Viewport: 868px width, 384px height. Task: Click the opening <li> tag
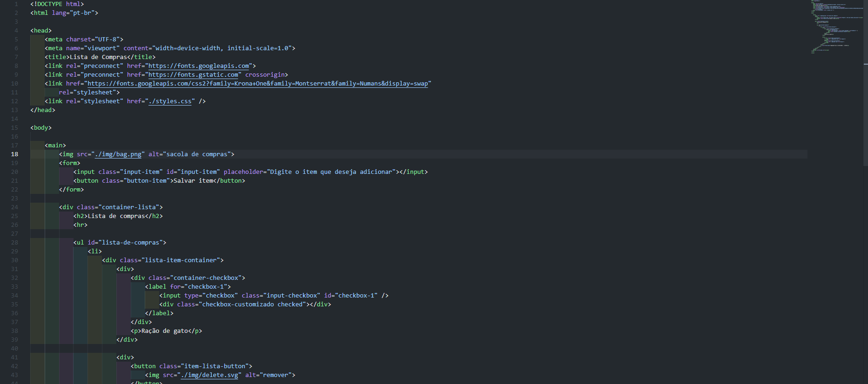(x=95, y=252)
